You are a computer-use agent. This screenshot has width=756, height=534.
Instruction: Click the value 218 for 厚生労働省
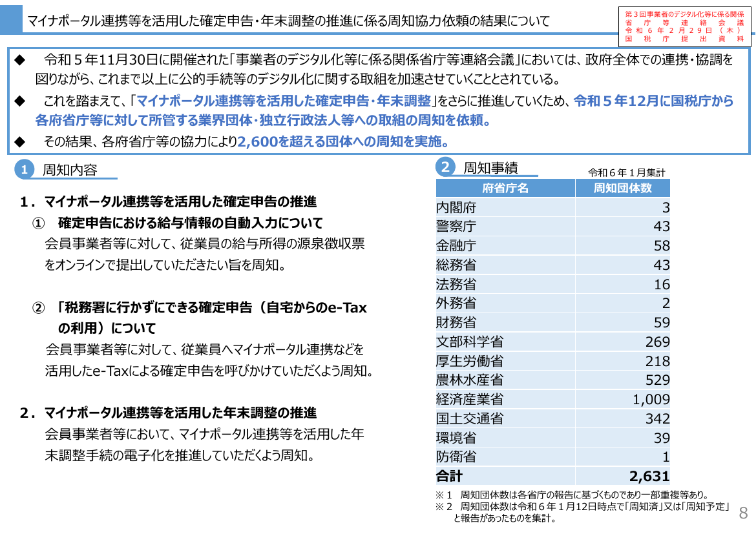(x=658, y=360)
